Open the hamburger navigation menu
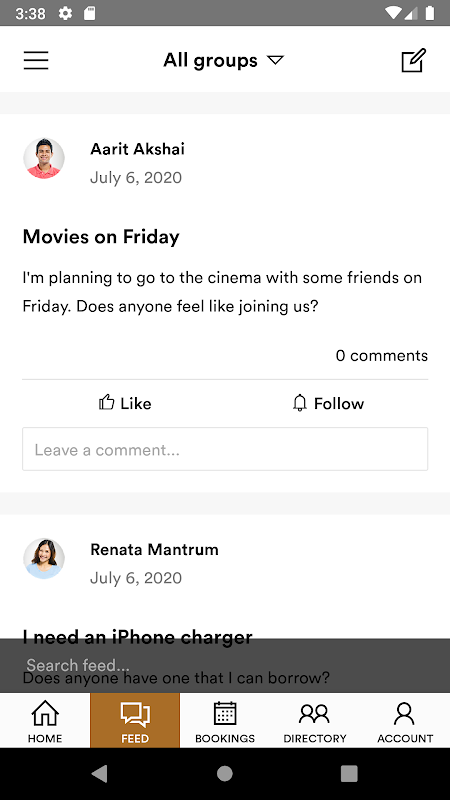Screen dimensions: 450x800 point(36,60)
